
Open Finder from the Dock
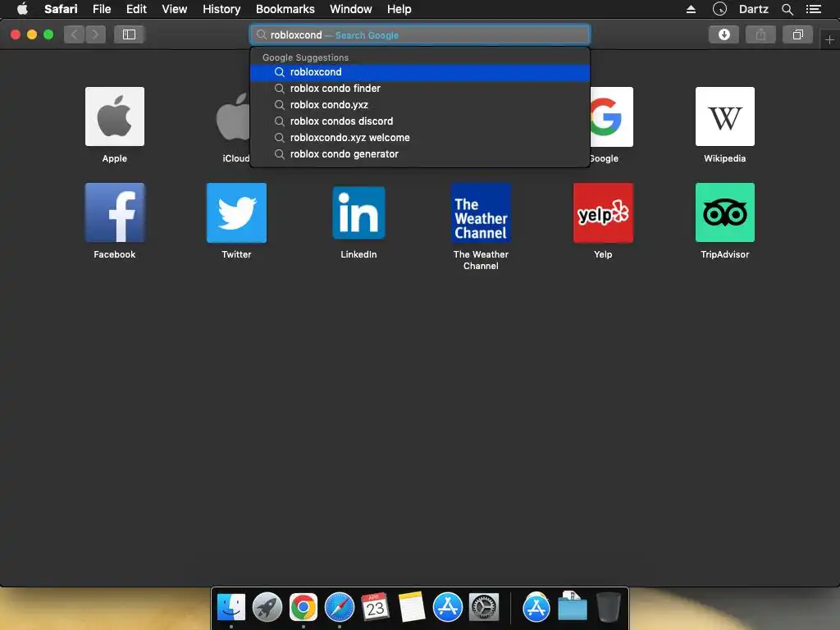point(231,607)
